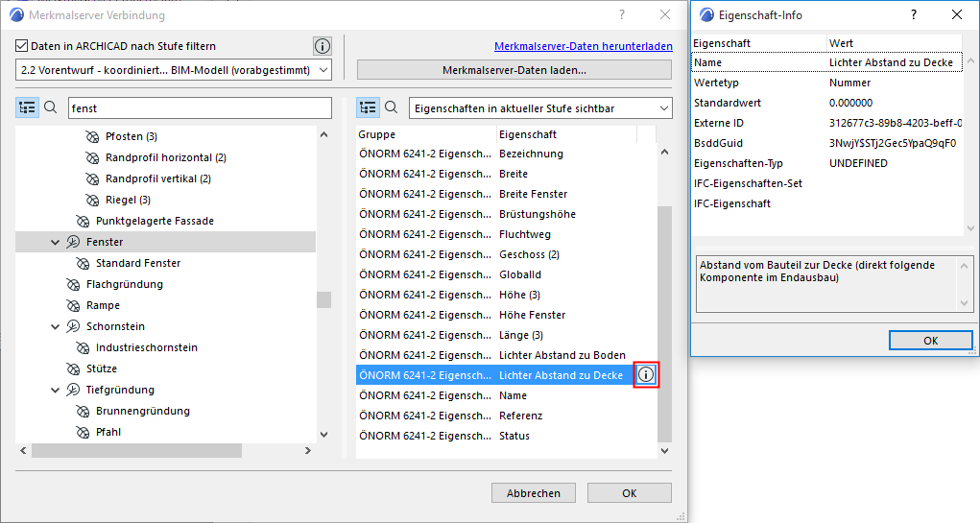
Task: Click property list vertical scrollbar thumb
Action: pos(664,324)
